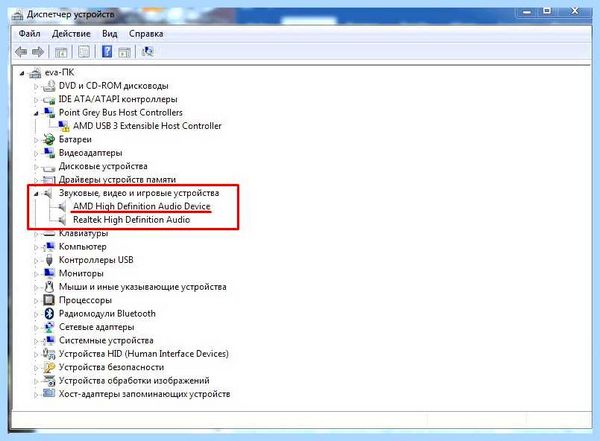The height and width of the screenshot is (441, 600).
Task: Expand DVD и CD-ROM дисководы node
Action: 36,87
